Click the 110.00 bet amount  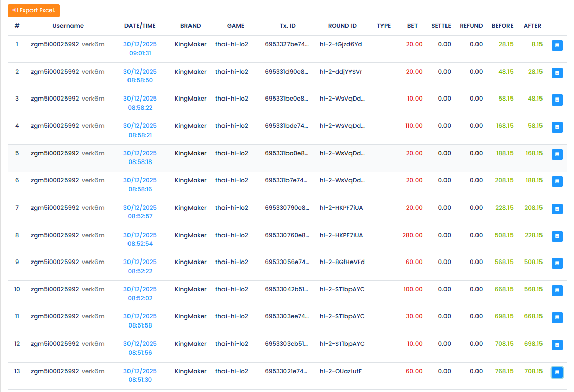tap(414, 126)
